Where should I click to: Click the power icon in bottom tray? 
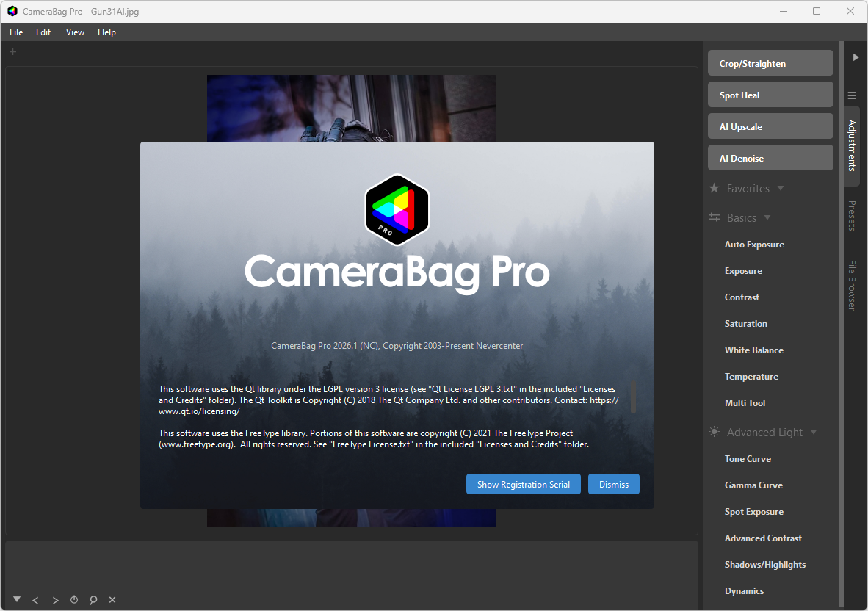coord(74,599)
